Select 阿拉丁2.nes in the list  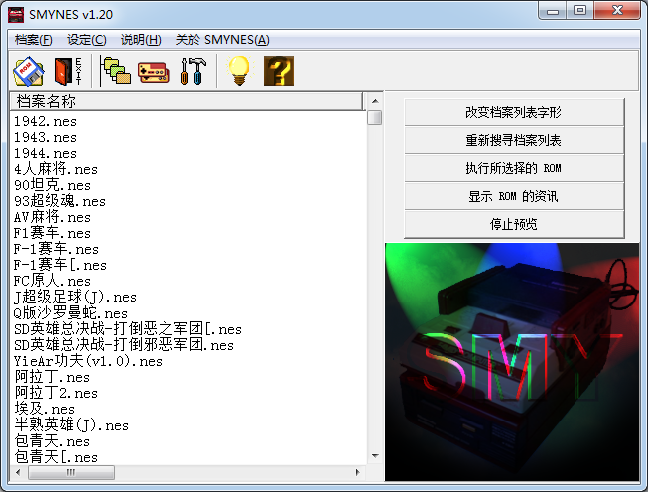point(56,393)
